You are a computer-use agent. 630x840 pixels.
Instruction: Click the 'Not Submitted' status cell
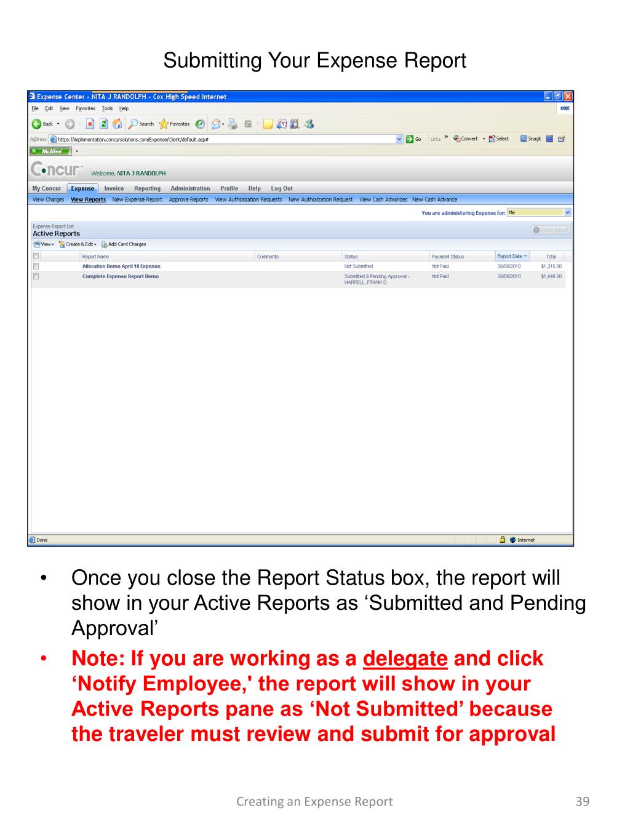[x=359, y=266]
